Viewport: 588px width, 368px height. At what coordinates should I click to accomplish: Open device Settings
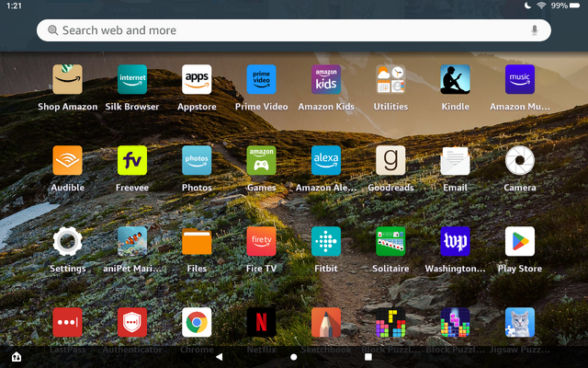(x=67, y=241)
